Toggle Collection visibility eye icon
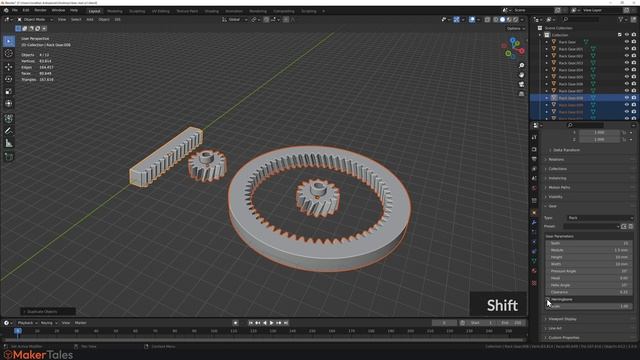640x360 pixels. [x=627, y=35]
